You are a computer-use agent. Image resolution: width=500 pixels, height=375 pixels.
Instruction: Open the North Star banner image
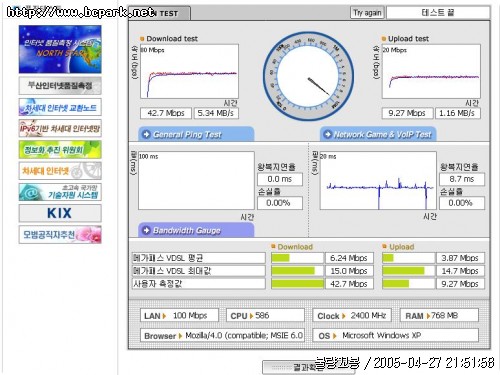tap(60, 49)
